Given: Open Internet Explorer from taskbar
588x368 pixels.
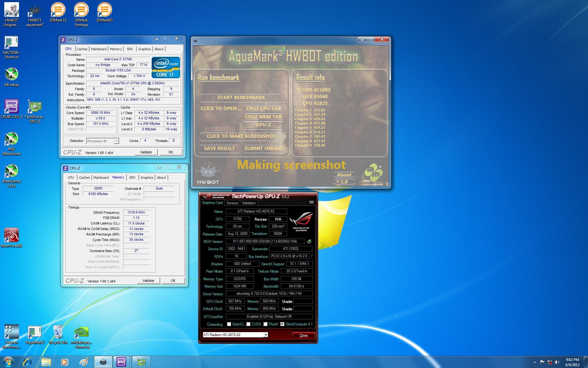Looking at the screenshot, I should pyautogui.click(x=28, y=362).
